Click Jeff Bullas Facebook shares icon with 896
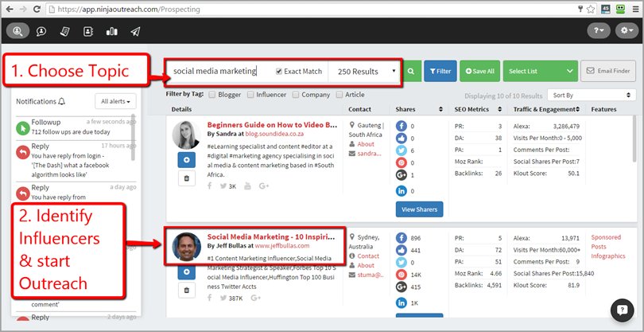644x332 pixels. 402,238
